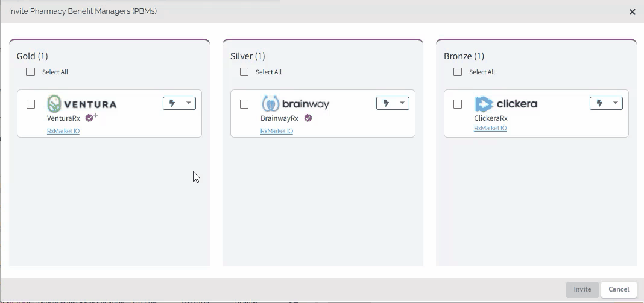Screen dimensions: 644x303
Task: Click the Cancel button
Action: [x=619, y=290]
